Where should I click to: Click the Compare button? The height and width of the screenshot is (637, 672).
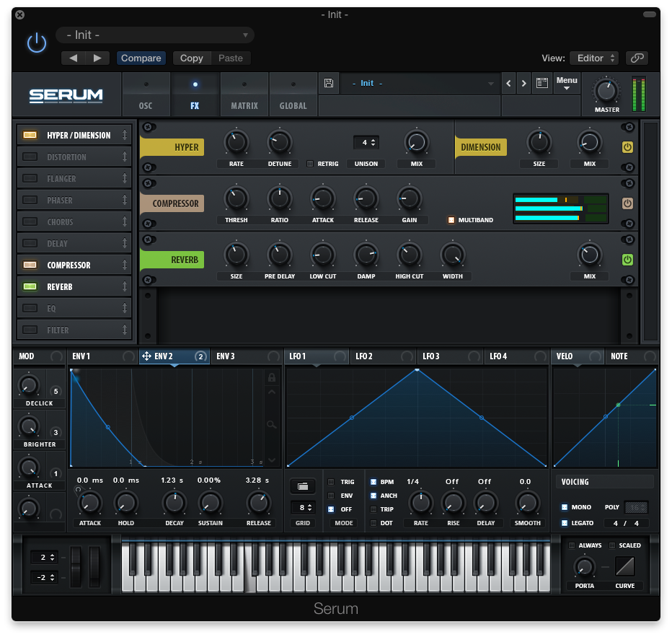pos(141,58)
